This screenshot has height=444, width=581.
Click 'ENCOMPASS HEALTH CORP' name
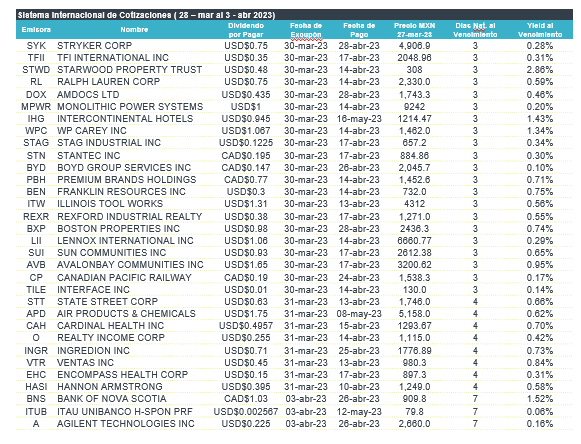[122, 375]
